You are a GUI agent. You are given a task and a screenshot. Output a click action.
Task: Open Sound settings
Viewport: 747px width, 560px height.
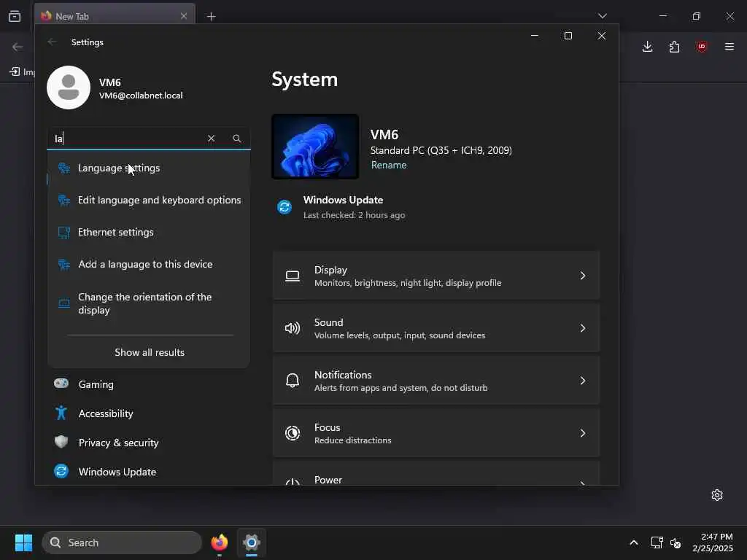[436, 328]
